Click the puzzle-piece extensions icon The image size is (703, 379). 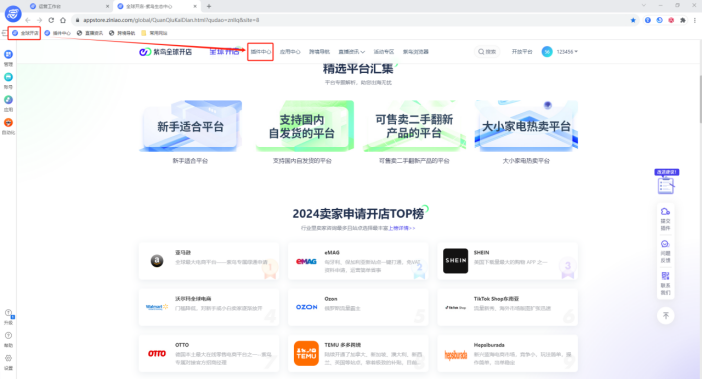click(x=683, y=20)
